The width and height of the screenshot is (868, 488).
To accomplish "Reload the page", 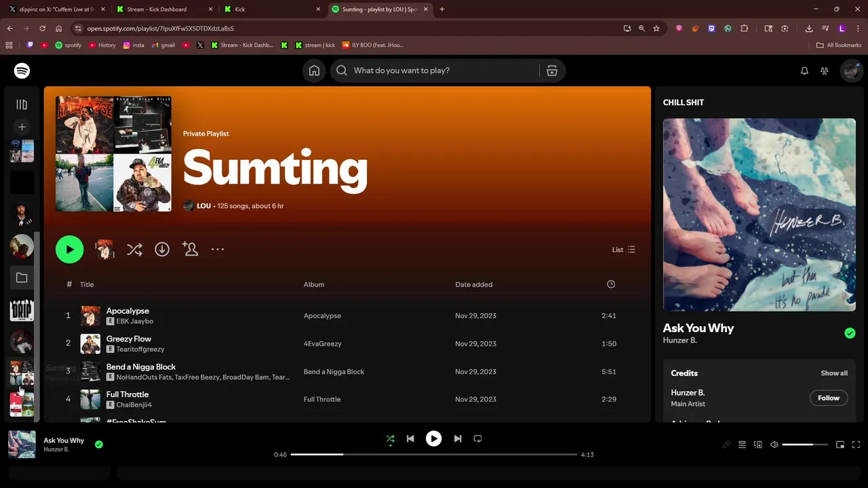I will [x=42, y=28].
